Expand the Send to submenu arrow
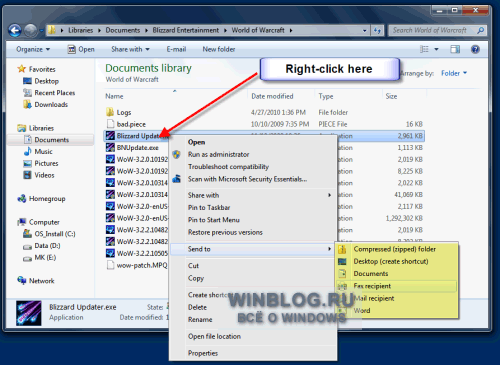The image size is (500, 365). tap(329, 249)
